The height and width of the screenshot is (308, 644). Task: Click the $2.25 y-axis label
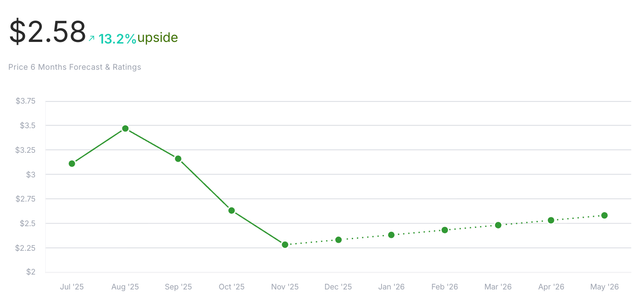[25, 248]
